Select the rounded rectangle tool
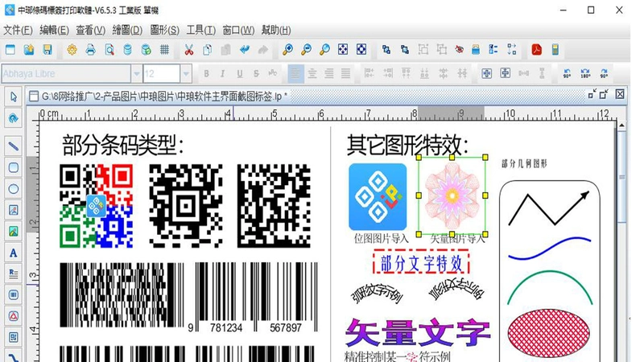Viewport: 644px width, 362px height. pyautogui.click(x=13, y=167)
